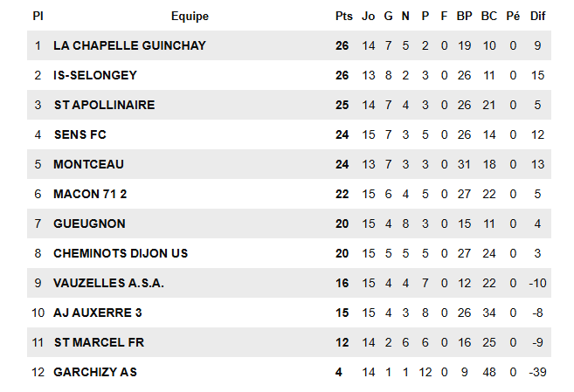Click the BC column header
Screen dimensions: 574x392
coord(489,16)
